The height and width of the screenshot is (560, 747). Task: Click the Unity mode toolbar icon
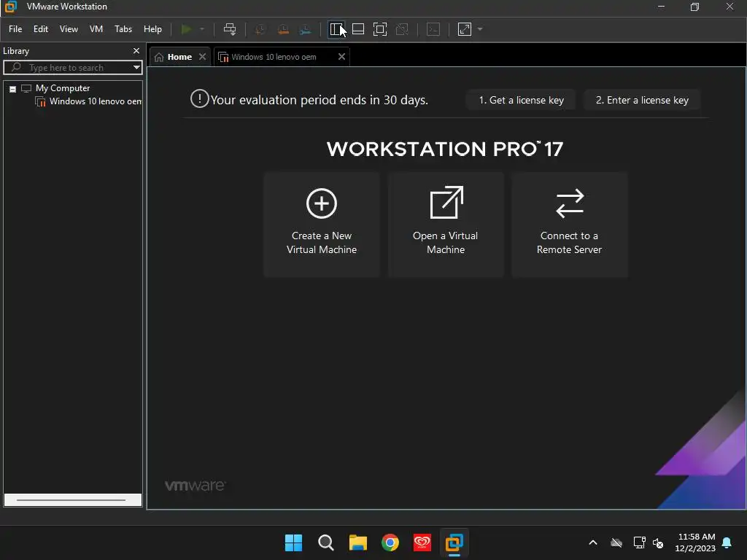[402, 29]
